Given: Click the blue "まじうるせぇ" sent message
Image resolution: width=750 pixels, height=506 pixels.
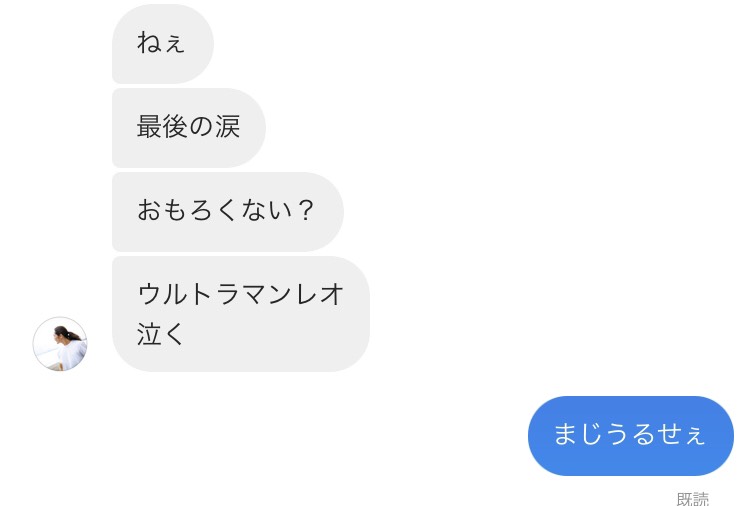Looking at the screenshot, I should pos(630,436).
